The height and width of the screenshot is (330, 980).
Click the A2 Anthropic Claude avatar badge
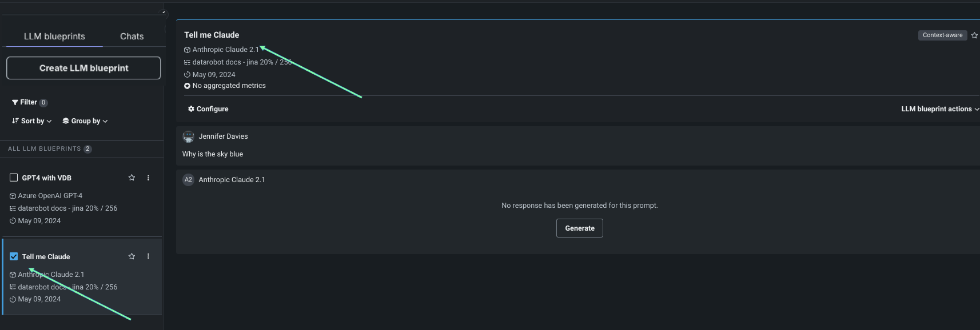(188, 180)
